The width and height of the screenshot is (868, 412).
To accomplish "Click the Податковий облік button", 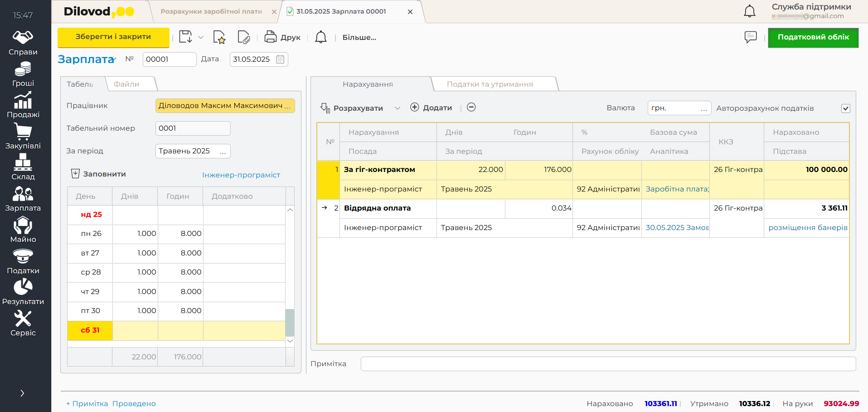I will (813, 37).
